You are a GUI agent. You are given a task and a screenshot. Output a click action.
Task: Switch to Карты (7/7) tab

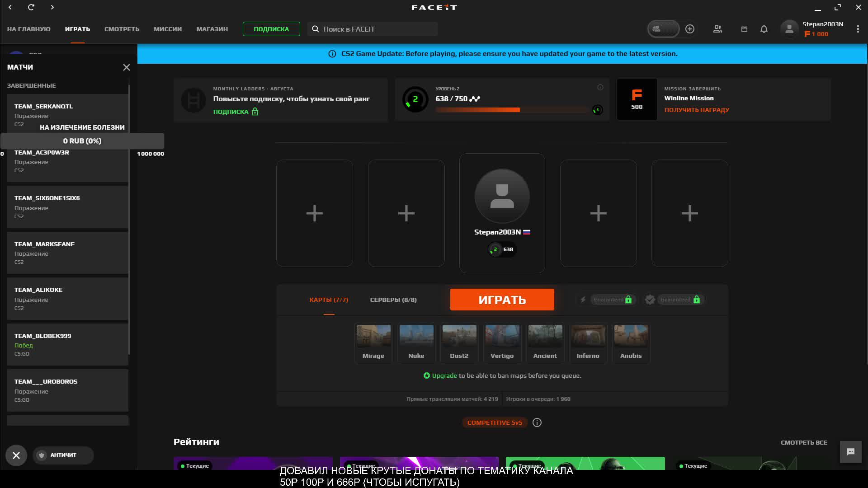329,300
